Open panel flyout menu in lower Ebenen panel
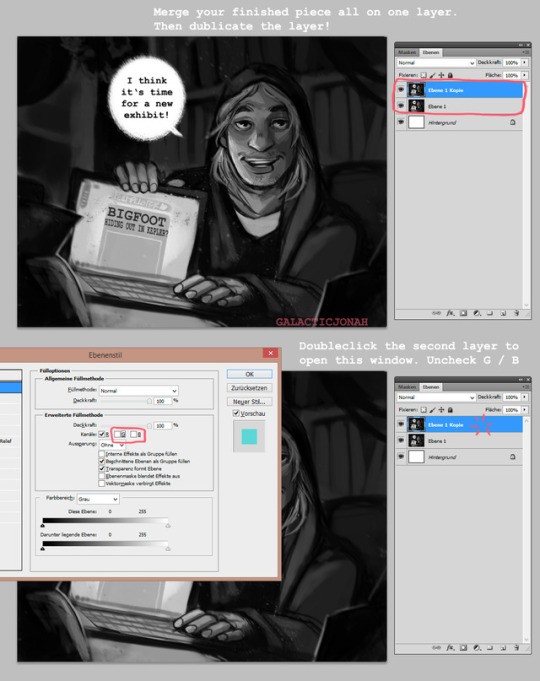This screenshot has width=540, height=681. pyautogui.click(x=526, y=387)
